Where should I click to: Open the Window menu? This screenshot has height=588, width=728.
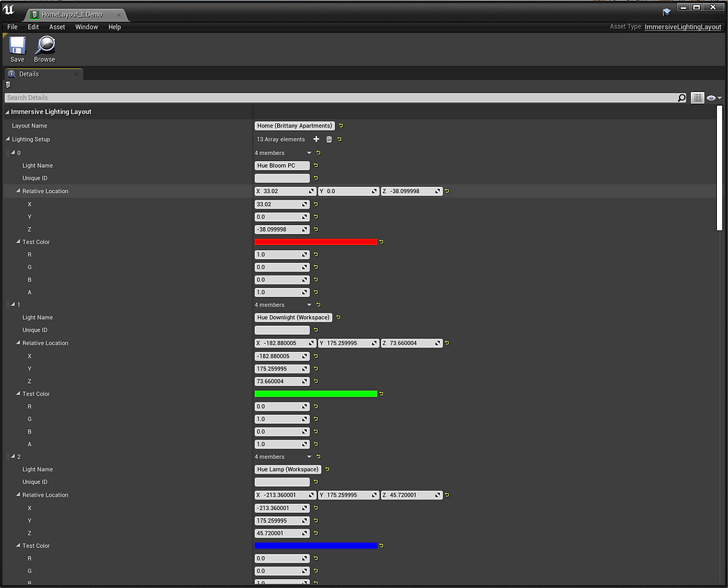[x=86, y=27]
